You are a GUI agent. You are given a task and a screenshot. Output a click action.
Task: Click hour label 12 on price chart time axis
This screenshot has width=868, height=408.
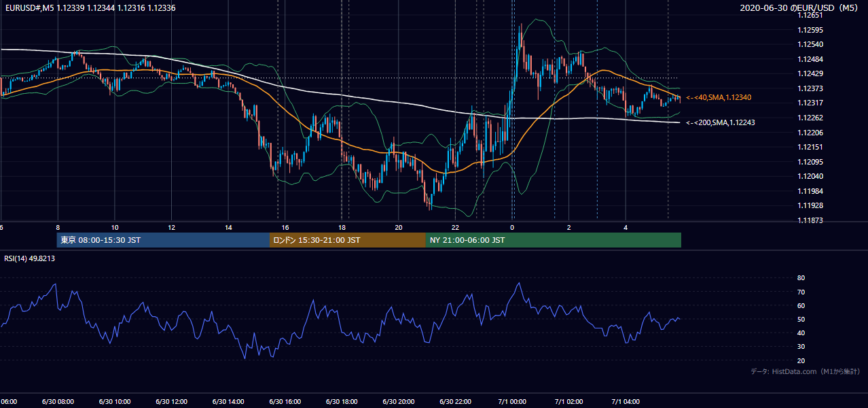[x=172, y=227]
